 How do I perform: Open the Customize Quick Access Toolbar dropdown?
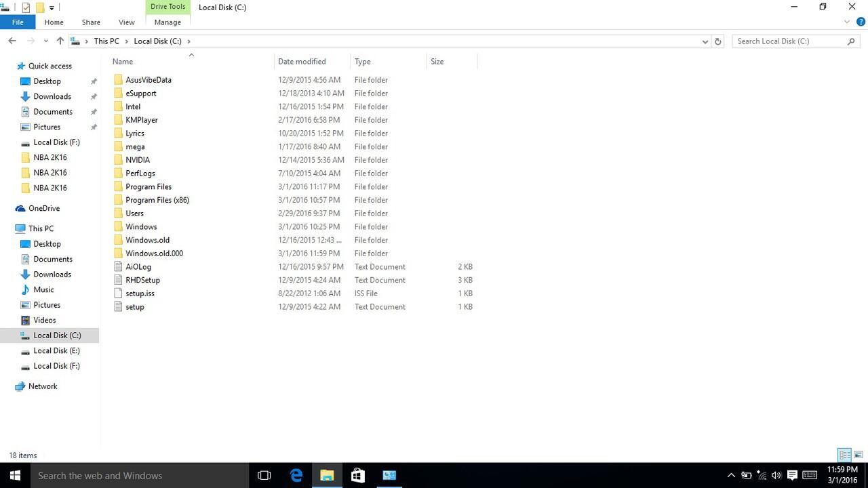point(52,8)
